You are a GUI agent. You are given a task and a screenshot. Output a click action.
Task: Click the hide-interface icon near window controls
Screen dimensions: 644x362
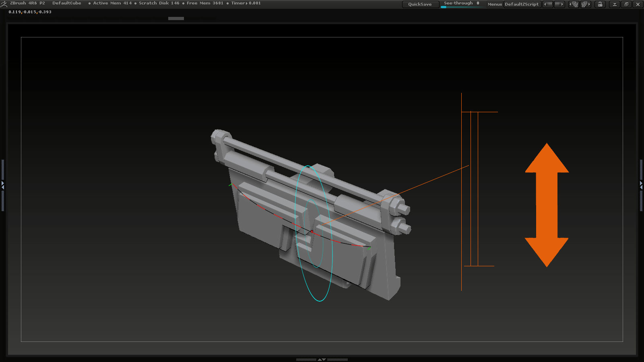point(615,4)
